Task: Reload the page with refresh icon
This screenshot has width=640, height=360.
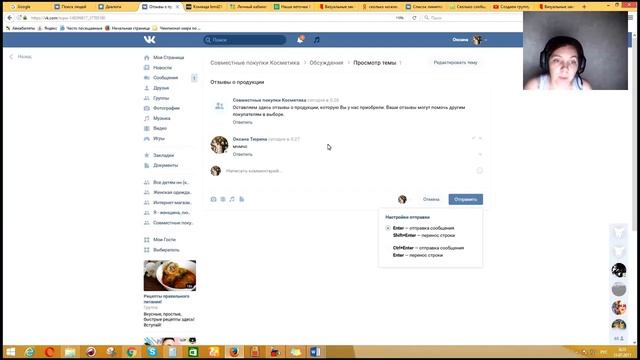Action: pos(414,18)
